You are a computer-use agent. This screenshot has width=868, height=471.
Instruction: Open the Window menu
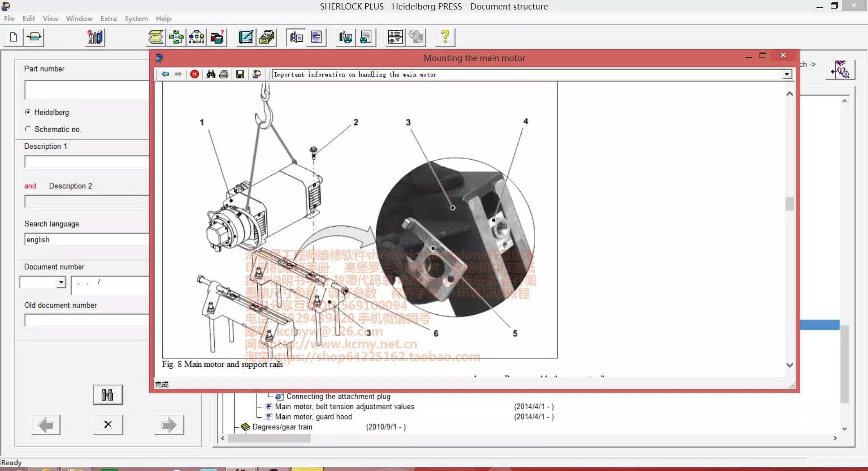coord(79,19)
